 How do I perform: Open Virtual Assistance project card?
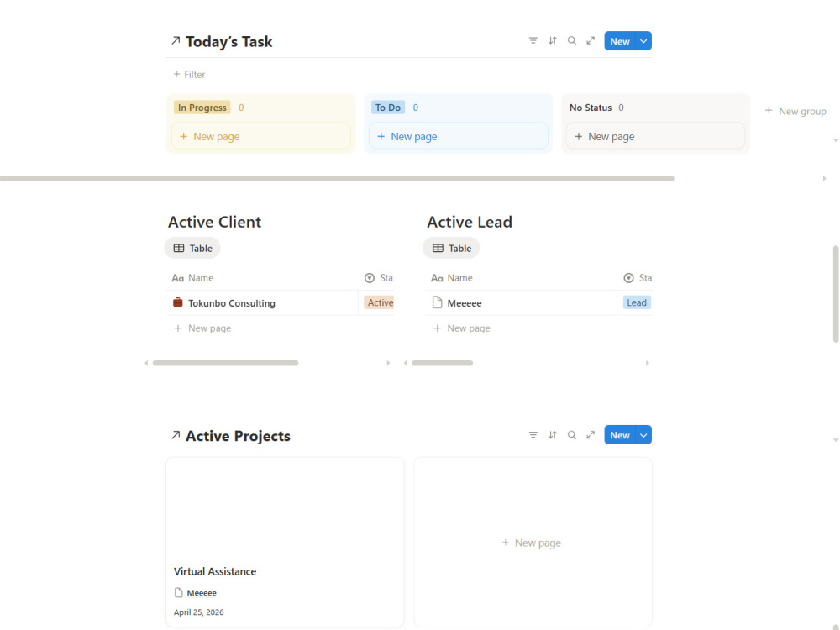[285, 542]
